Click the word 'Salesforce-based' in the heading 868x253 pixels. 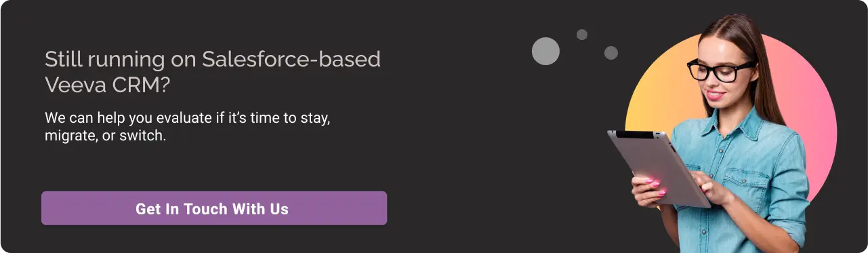[291, 59]
